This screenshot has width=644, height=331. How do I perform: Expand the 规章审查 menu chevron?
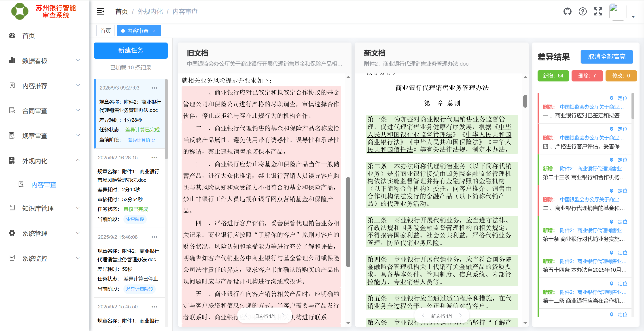[x=78, y=135]
